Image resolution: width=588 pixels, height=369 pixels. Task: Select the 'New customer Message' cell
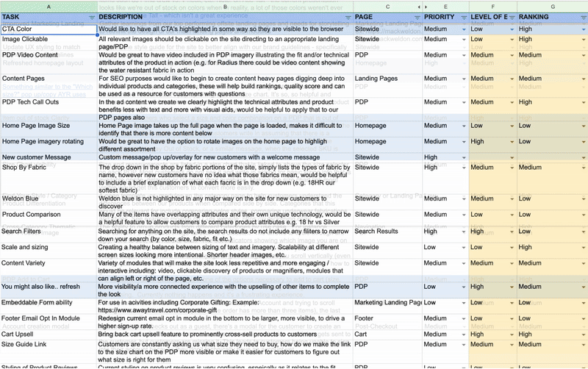click(49, 157)
